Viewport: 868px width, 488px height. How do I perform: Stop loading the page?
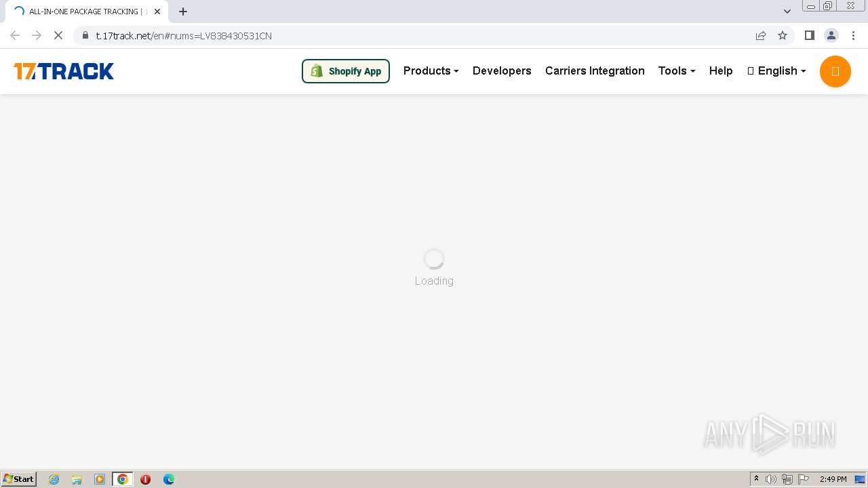[58, 35]
